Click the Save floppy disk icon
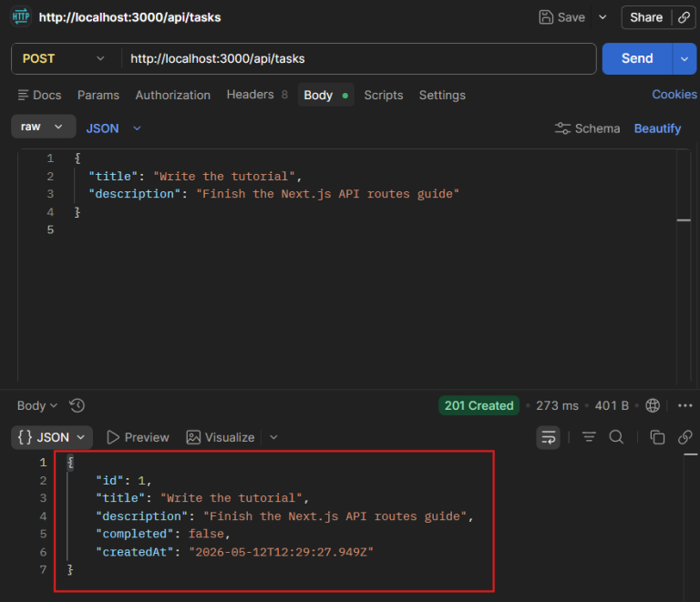700x602 pixels. pyautogui.click(x=546, y=17)
